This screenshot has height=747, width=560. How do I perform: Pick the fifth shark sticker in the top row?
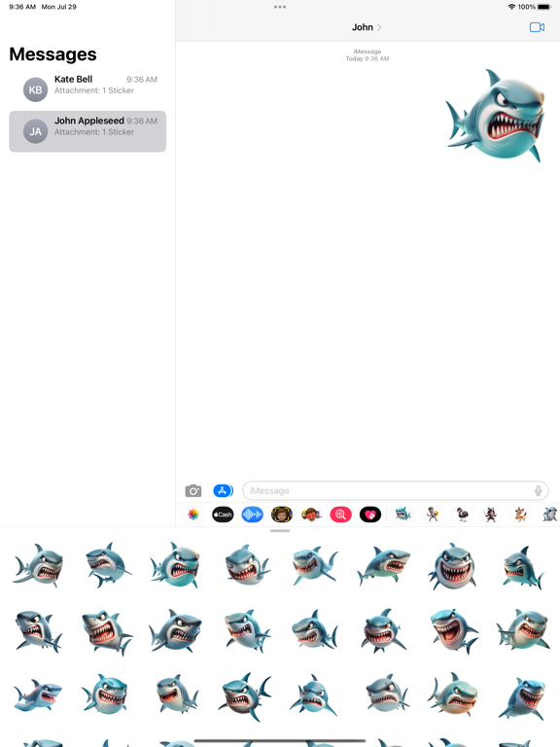(x=315, y=565)
